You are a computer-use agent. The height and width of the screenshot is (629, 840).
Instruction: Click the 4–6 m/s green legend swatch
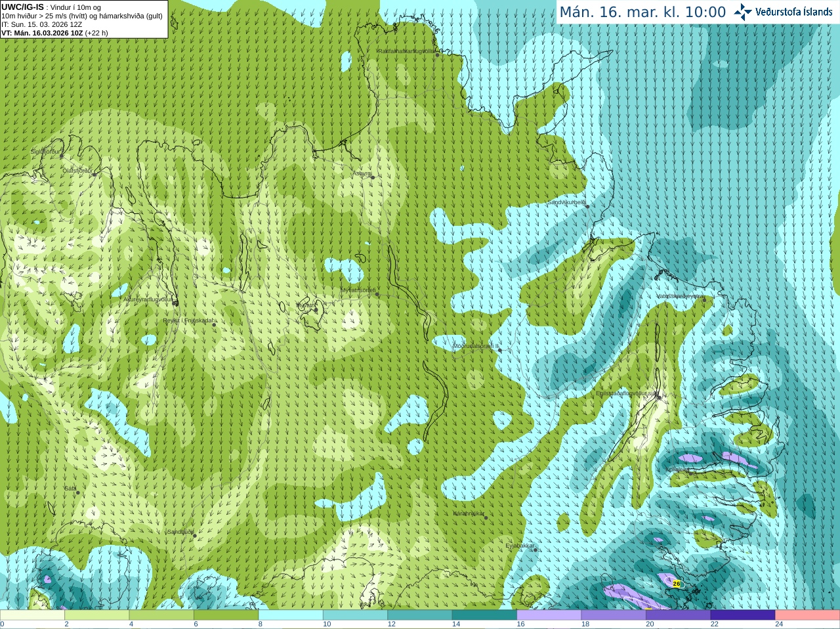coord(161,615)
